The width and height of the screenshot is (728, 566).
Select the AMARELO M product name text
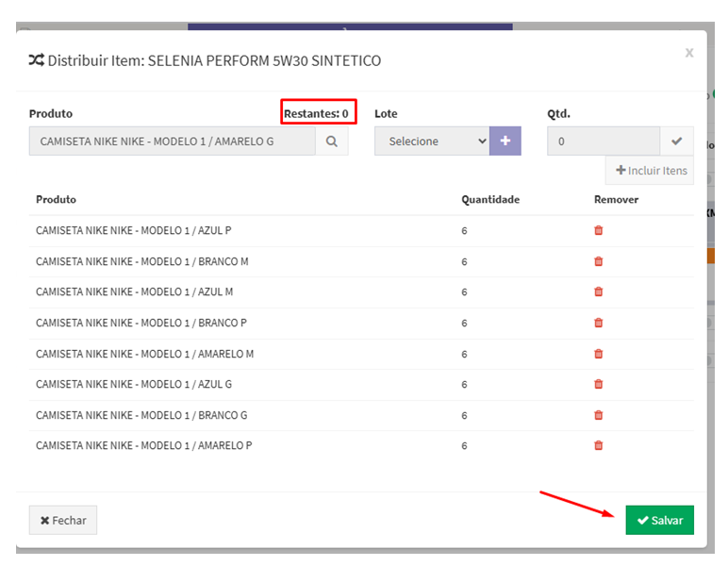[145, 354]
